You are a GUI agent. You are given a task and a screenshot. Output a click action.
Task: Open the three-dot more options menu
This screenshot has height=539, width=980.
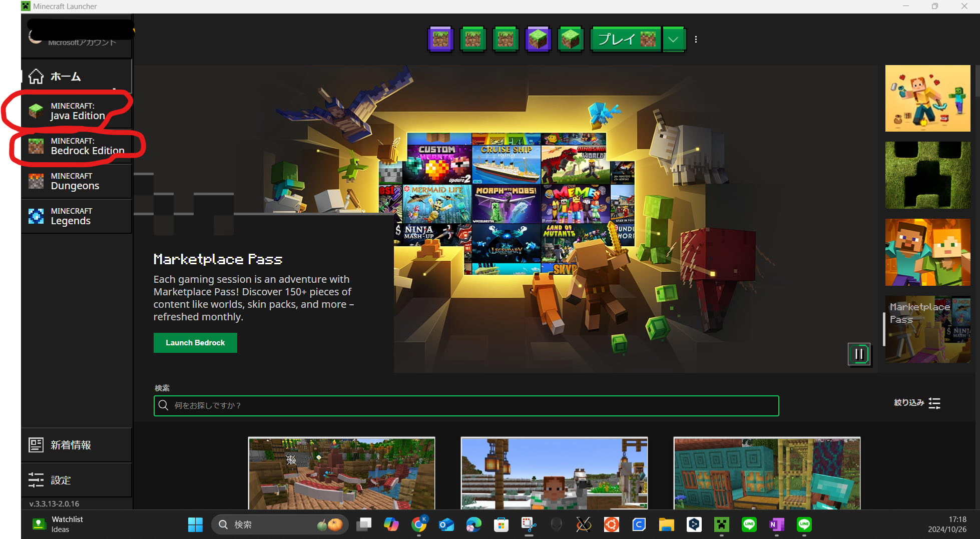[696, 40]
